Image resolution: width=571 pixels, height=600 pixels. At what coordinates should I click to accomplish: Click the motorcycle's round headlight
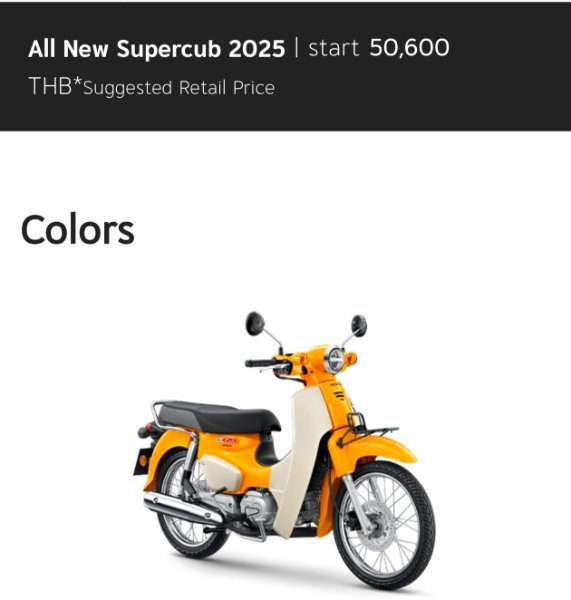[334, 360]
